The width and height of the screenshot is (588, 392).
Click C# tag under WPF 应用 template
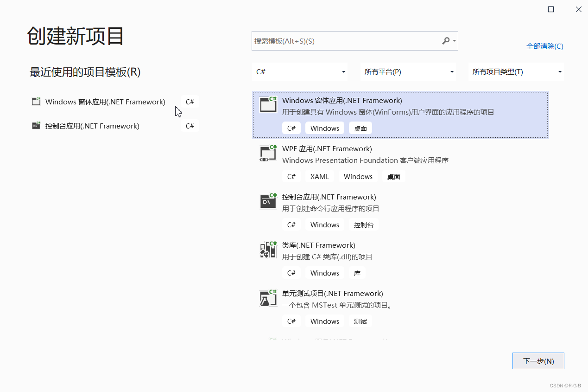291,176
